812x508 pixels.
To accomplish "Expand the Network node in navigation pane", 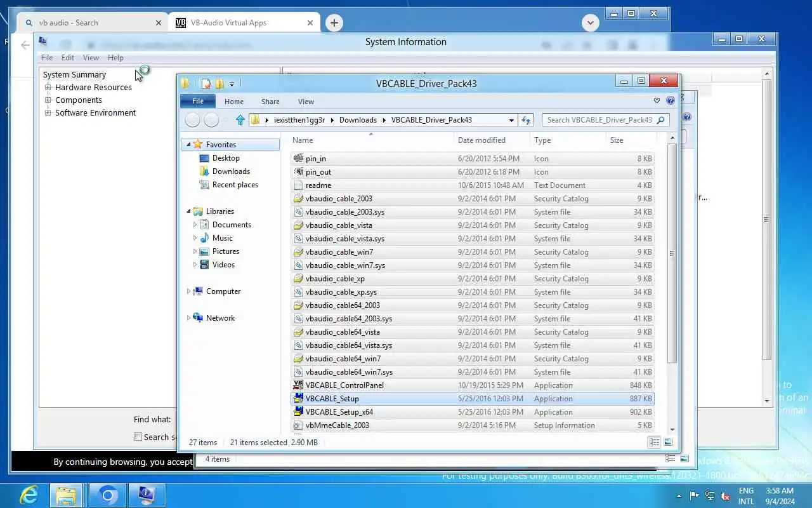I will pyautogui.click(x=188, y=318).
